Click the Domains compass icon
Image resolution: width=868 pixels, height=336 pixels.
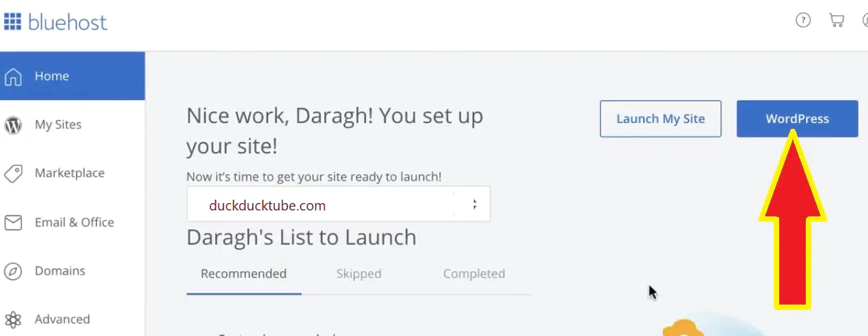pos(13,271)
